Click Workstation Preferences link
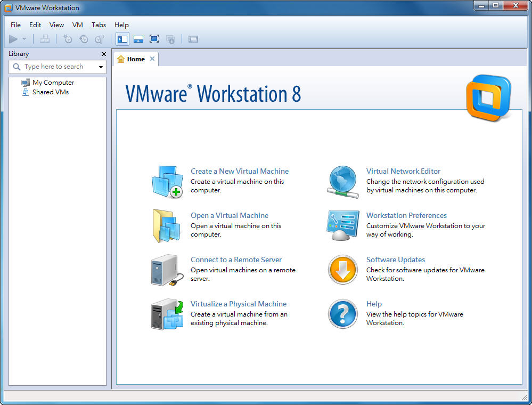Image resolution: width=532 pixels, height=405 pixels. 406,215
